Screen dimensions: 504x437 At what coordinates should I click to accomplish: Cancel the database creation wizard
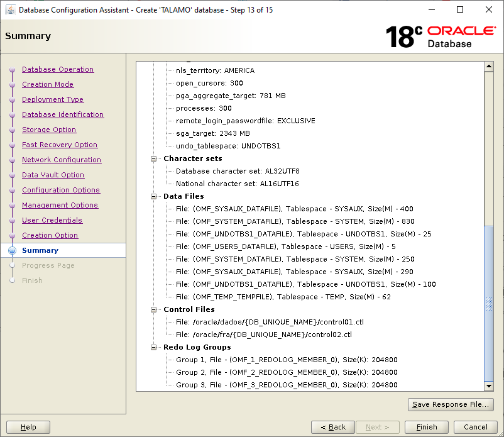[475, 427]
